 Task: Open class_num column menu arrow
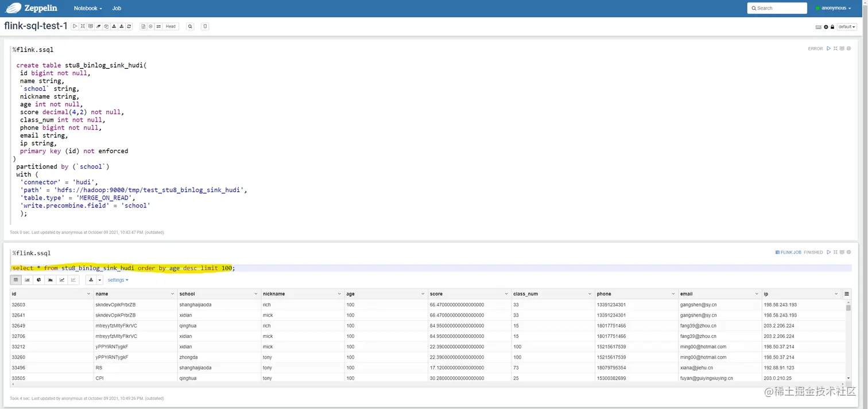(x=590, y=294)
